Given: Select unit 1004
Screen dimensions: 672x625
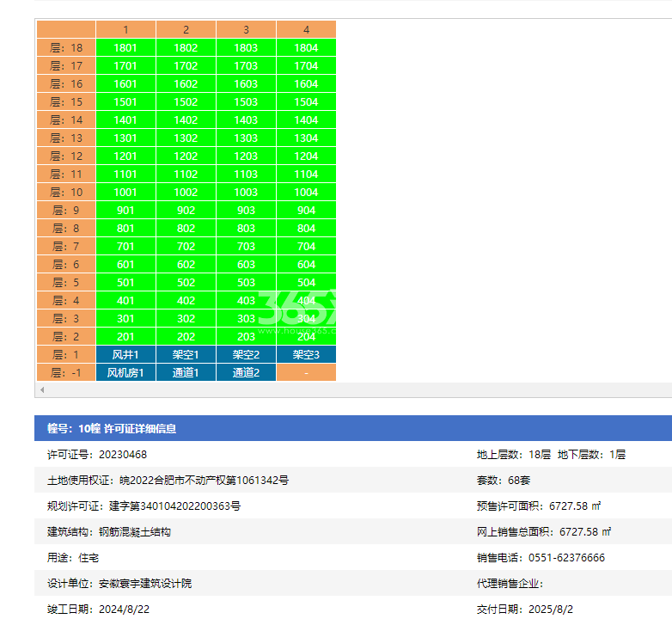Looking at the screenshot, I should pyautogui.click(x=306, y=192).
